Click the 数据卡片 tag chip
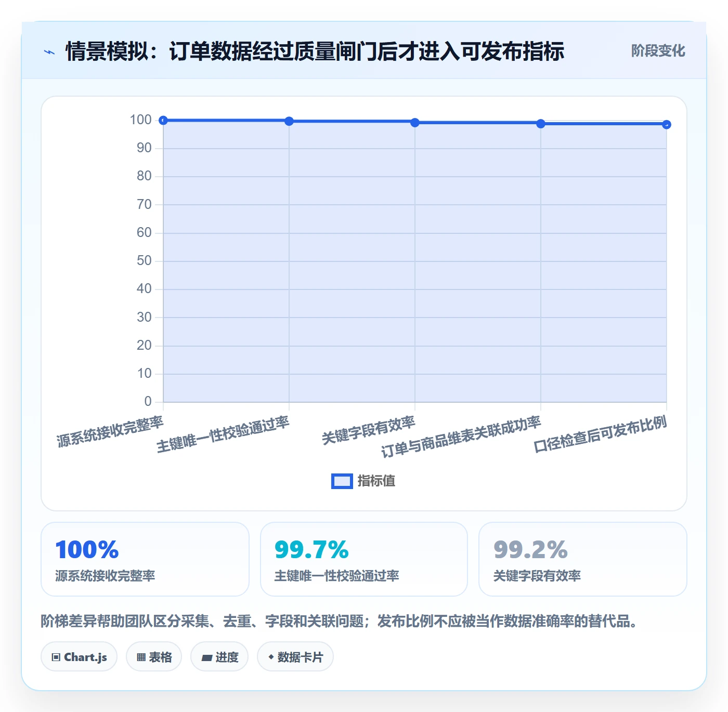 pos(295,657)
